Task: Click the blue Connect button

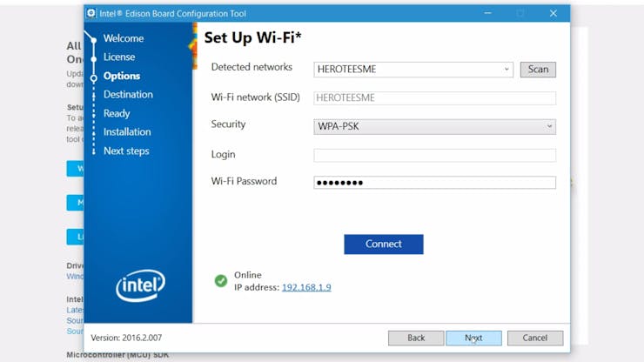Action: (384, 244)
